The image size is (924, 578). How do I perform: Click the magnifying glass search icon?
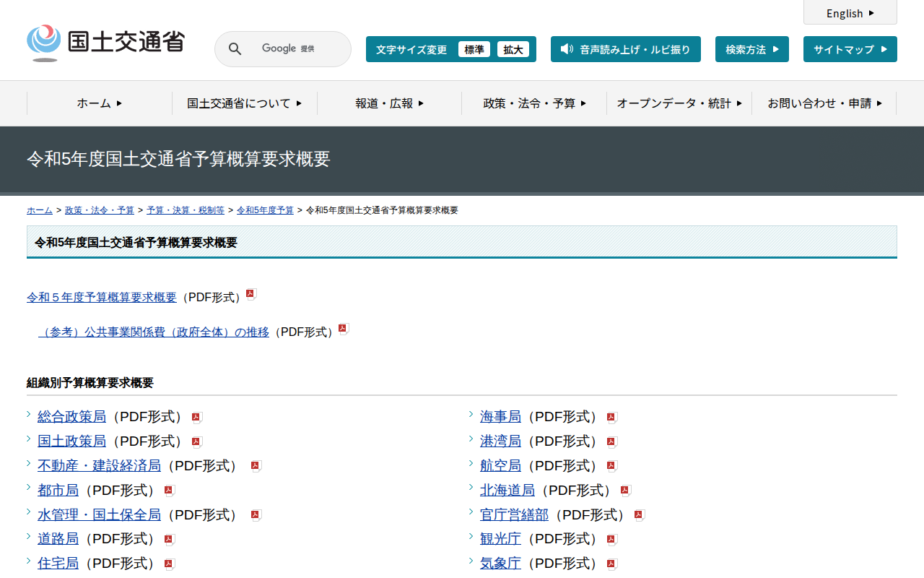pos(235,48)
